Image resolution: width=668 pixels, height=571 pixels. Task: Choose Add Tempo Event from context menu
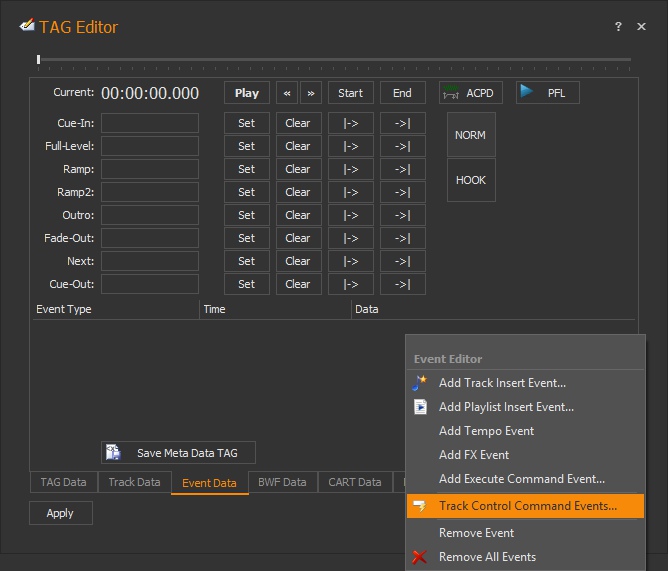[x=486, y=431]
